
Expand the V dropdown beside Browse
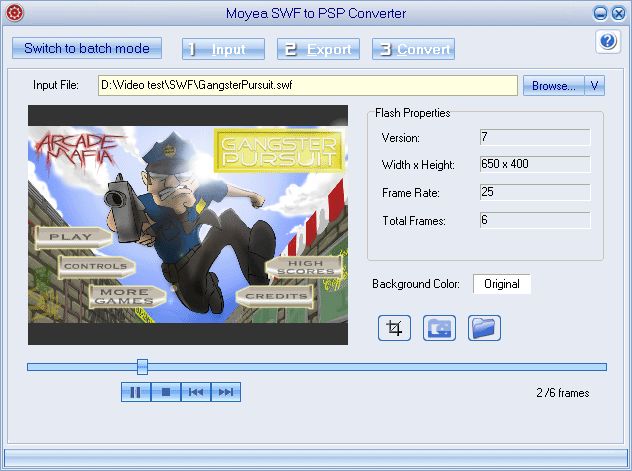(x=595, y=85)
